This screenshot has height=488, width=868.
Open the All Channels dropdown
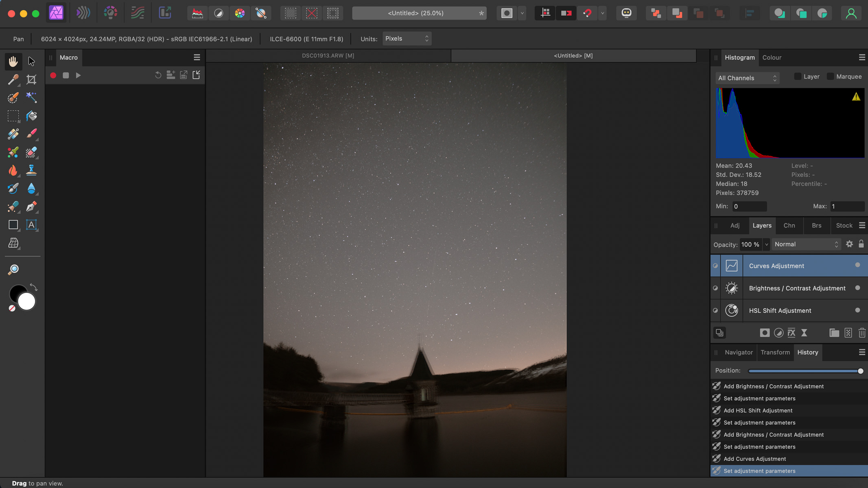[747, 77]
